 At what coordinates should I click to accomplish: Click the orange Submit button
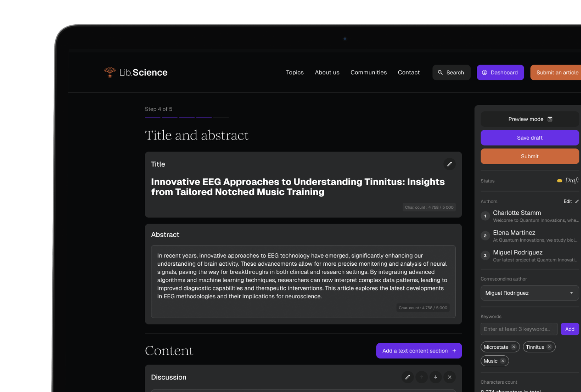(529, 156)
